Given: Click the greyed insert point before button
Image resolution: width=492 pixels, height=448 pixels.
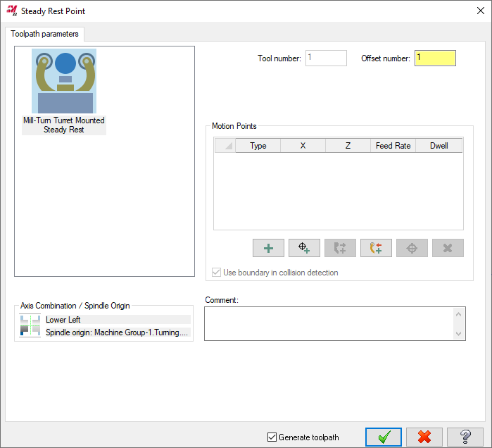Looking at the screenshot, I should [x=340, y=248].
